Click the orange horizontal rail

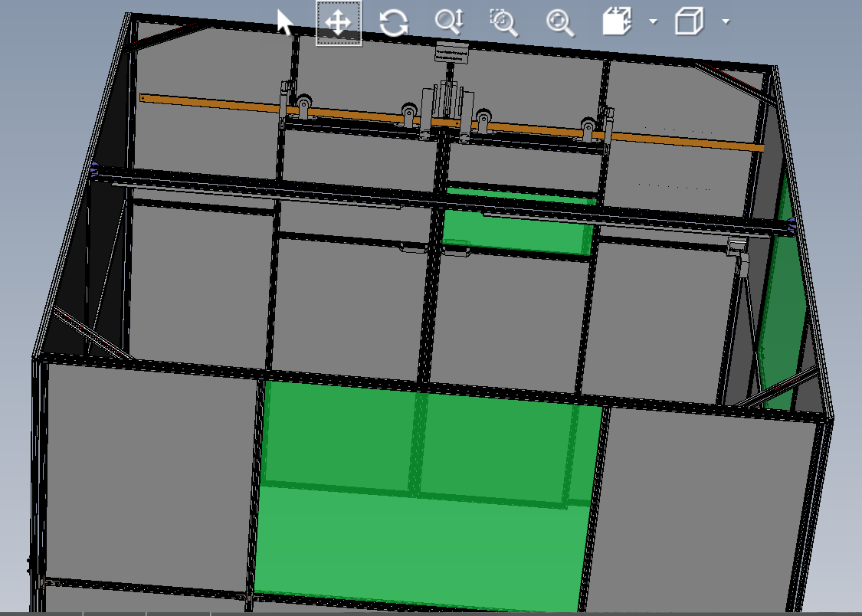[x=207, y=104]
